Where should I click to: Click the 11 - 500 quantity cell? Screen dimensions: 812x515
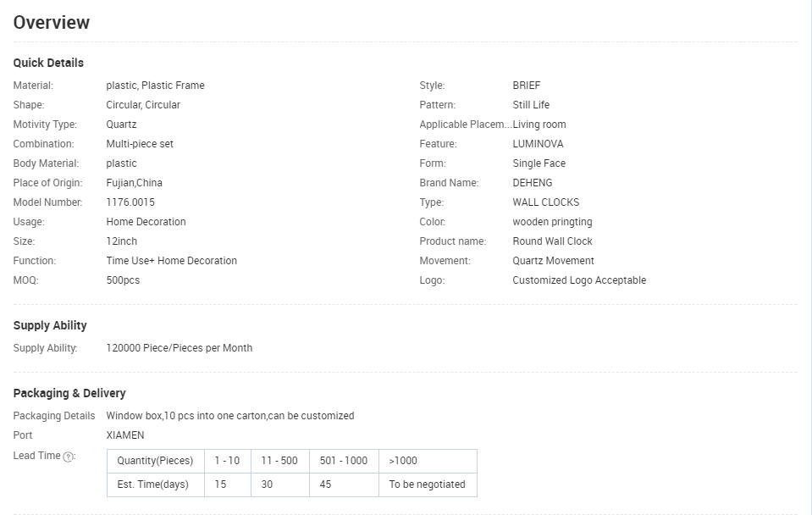(x=279, y=461)
